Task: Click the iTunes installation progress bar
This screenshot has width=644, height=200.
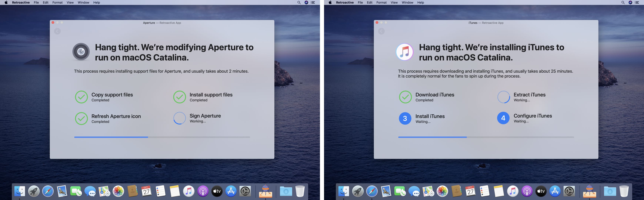Action: click(x=486, y=137)
